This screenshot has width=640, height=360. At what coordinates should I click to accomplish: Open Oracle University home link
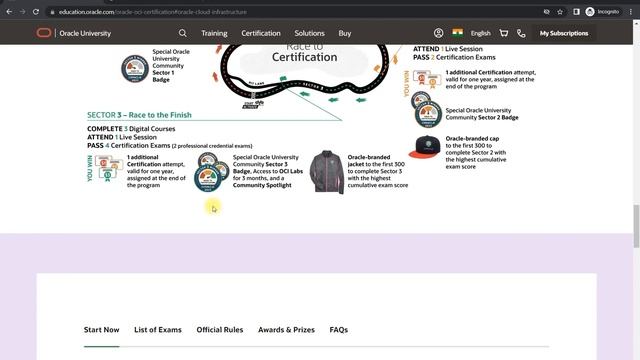[x=85, y=33]
